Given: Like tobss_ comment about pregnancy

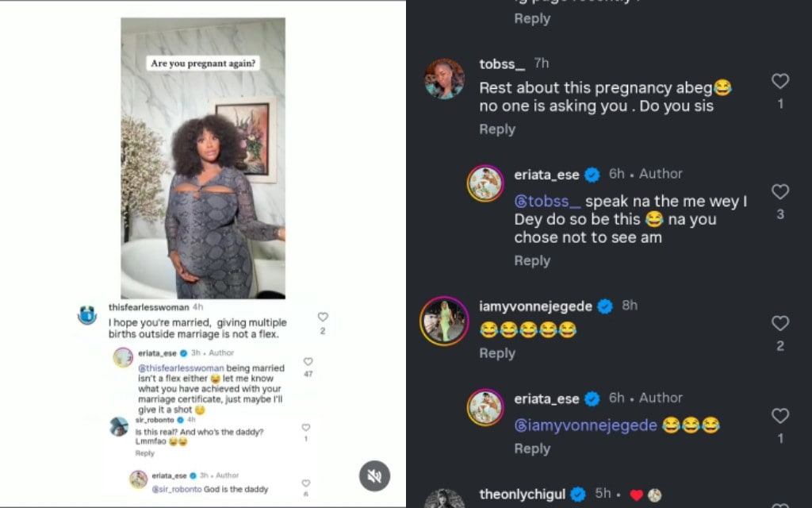Looking at the screenshot, I should [780, 81].
